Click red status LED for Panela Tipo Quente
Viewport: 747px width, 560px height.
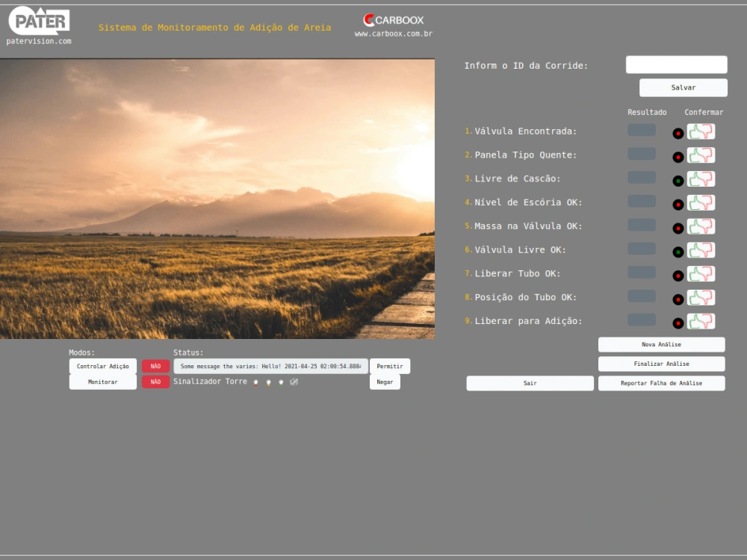[x=678, y=157]
